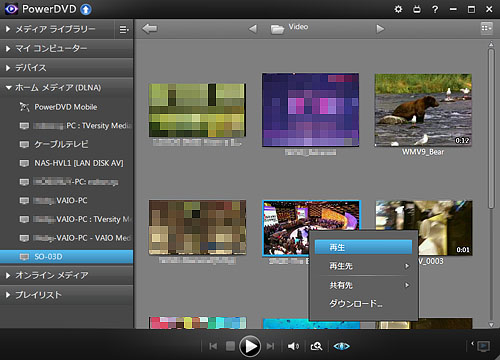Open the zoom magnifier control
The image size is (500, 360).
coord(316,346)
